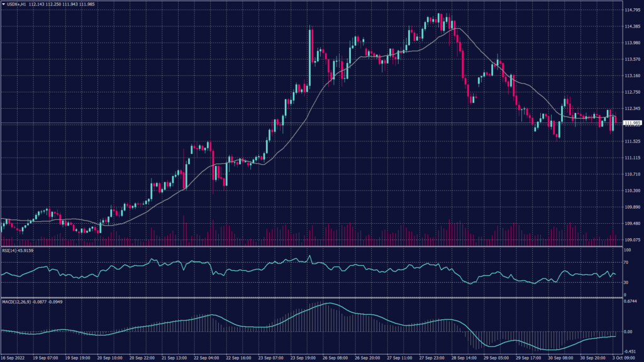Click the current price tag 111.985
The width and height of the screenshot is (644, 362).
click(631, 123)
